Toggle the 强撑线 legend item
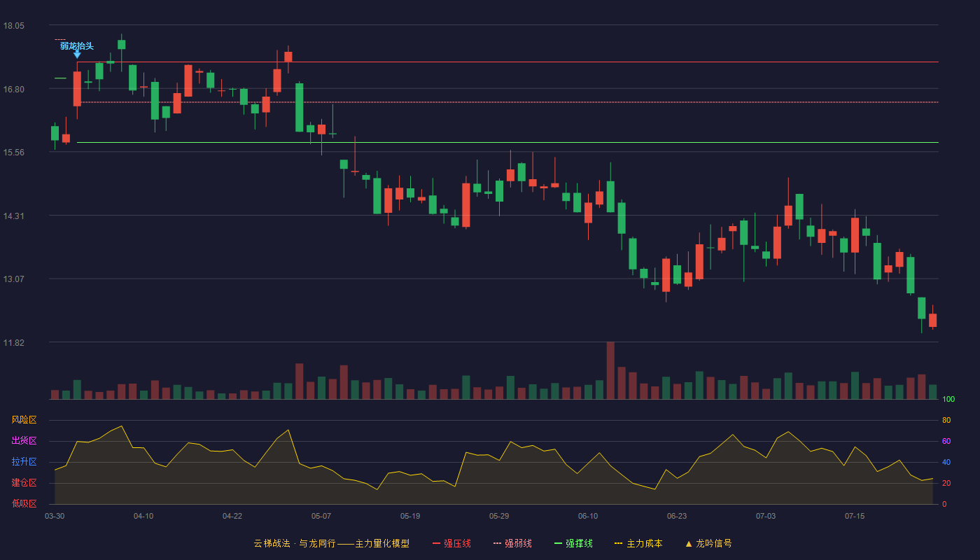This screenshot has height=560, width=980. [573, 543]
